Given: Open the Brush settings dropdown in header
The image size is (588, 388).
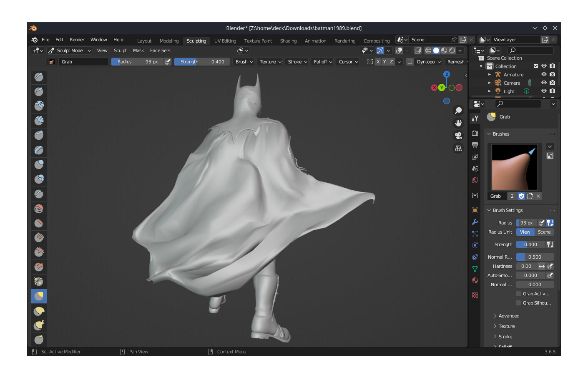Looking at the screenshot, I should [x=244, y=62].
